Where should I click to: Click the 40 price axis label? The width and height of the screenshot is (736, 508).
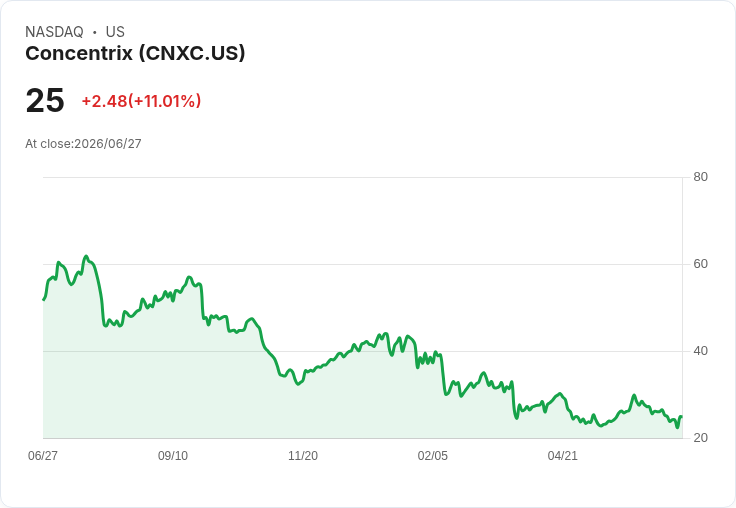700,351
